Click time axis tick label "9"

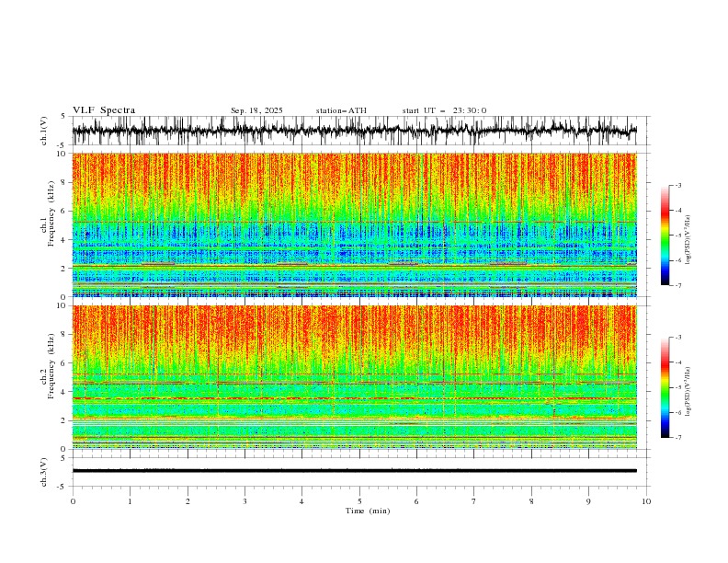tap(588, 501)
